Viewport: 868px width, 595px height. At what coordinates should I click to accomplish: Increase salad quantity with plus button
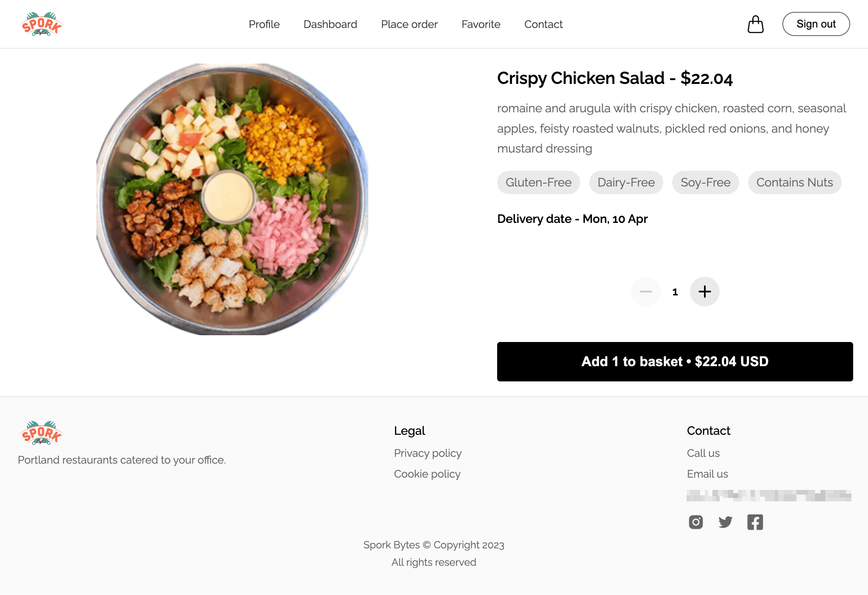click(x=704, y=292)
